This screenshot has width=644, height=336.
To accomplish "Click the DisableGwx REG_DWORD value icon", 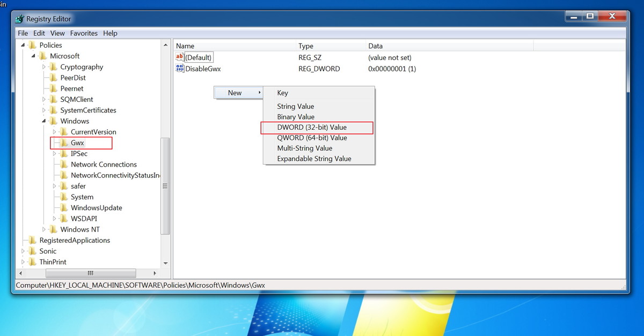I will click(180, 69).
